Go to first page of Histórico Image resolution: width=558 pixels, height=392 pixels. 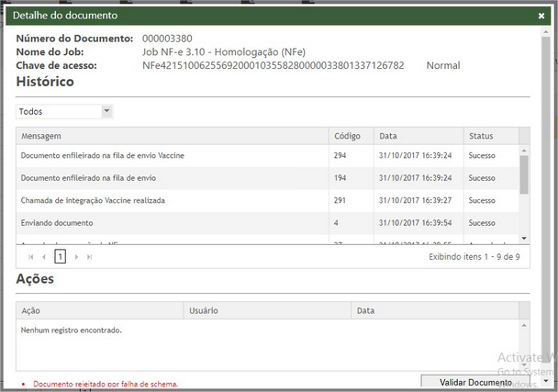31,257
